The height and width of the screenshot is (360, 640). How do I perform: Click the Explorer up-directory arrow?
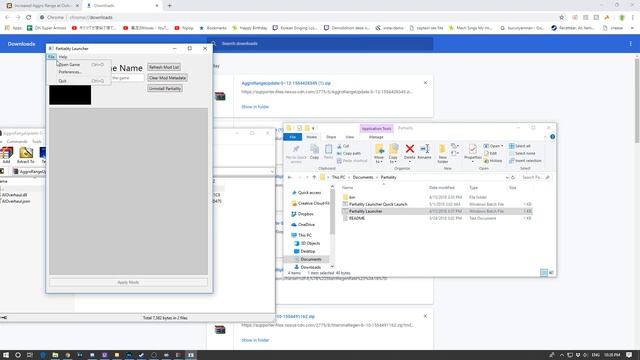(x=314, y=177)
